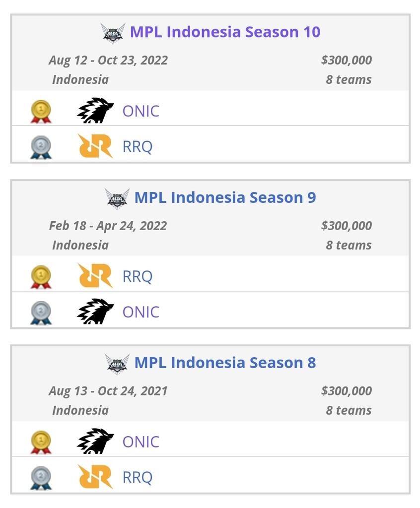Open ONIC team link in Season 8 winner row

[141, 441]
